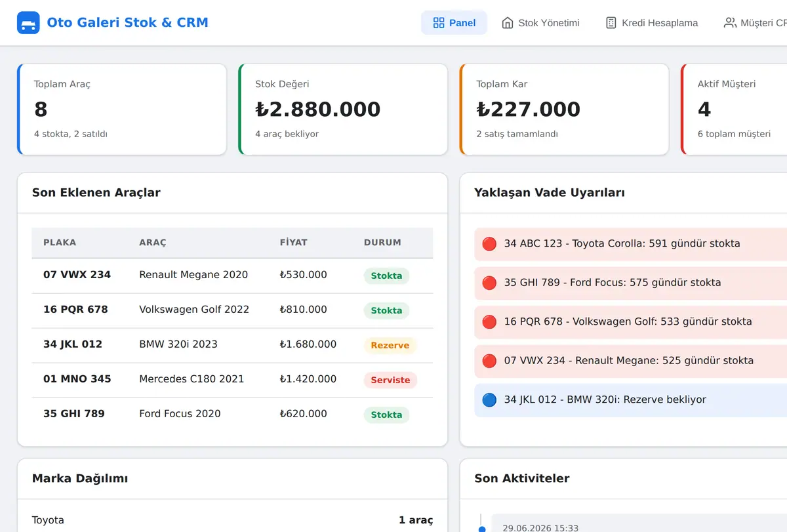Click the ₺1.680.000 price cell
787x532 pixels.
coord(308,344)
